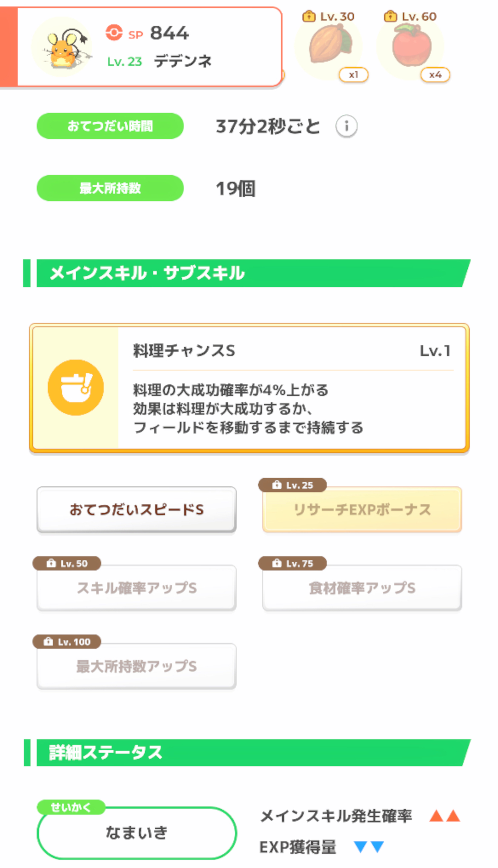Tap the Lv. 100 lock badge

pyautogui.click(x=67, y=642)
